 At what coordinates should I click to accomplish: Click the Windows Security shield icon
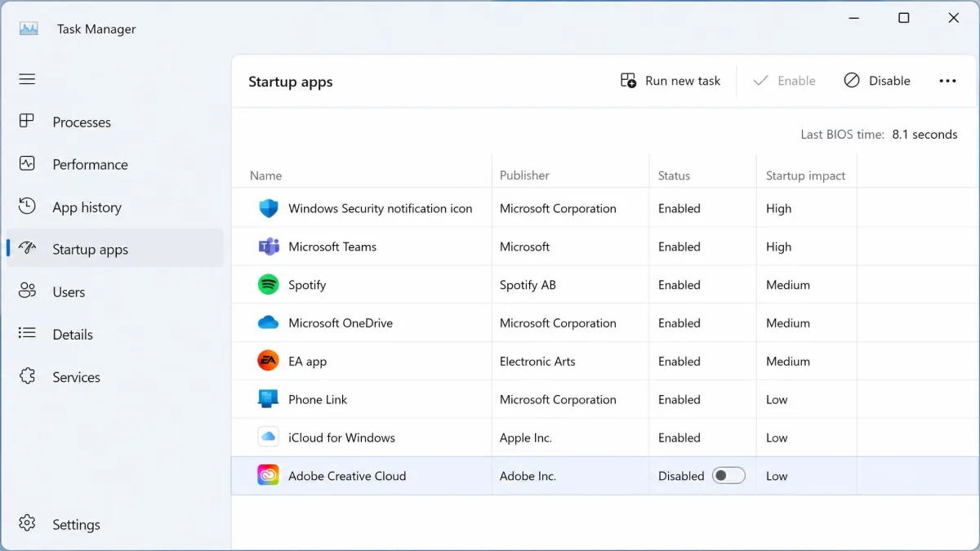pyautogui.click(x=268, y=208)
